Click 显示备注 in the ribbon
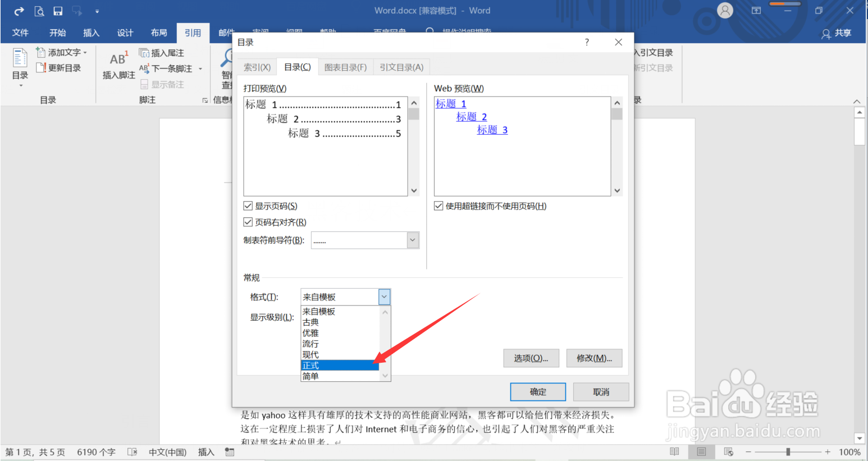 point(162,84)
